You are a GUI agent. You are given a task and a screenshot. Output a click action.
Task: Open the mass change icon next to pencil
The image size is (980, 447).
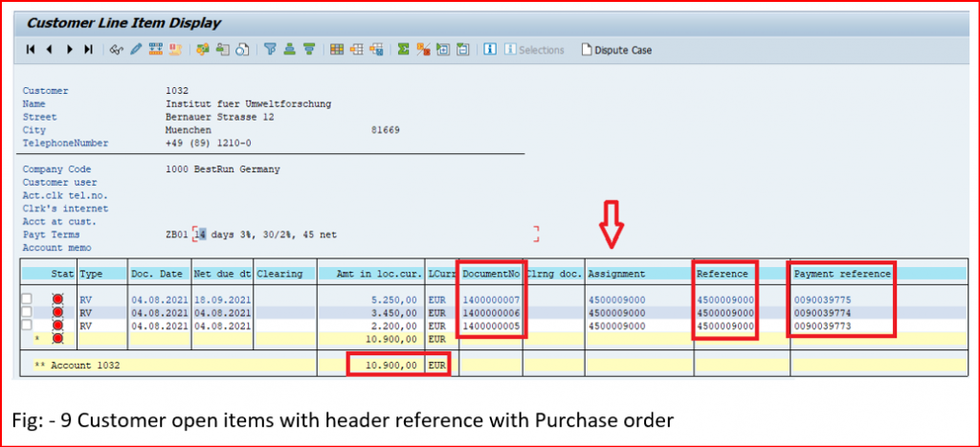[156, 50]
